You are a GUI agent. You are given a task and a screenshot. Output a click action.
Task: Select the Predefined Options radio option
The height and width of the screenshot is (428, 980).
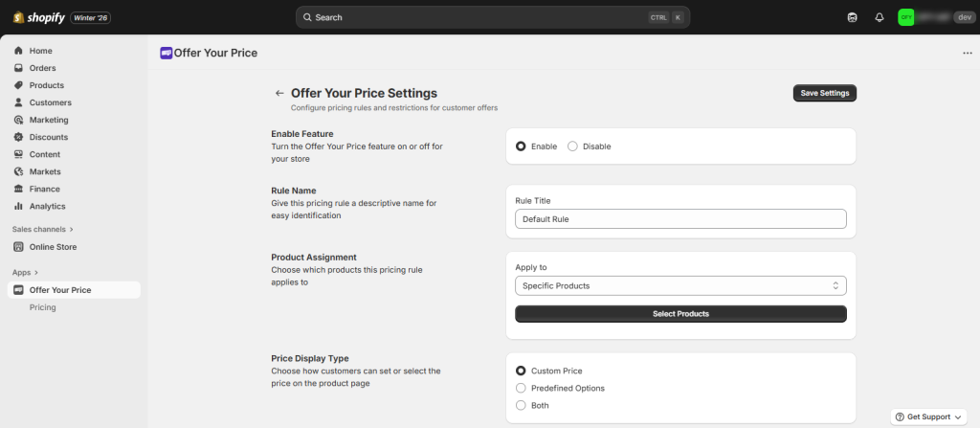pyautogui.click(x=521, y=388)
